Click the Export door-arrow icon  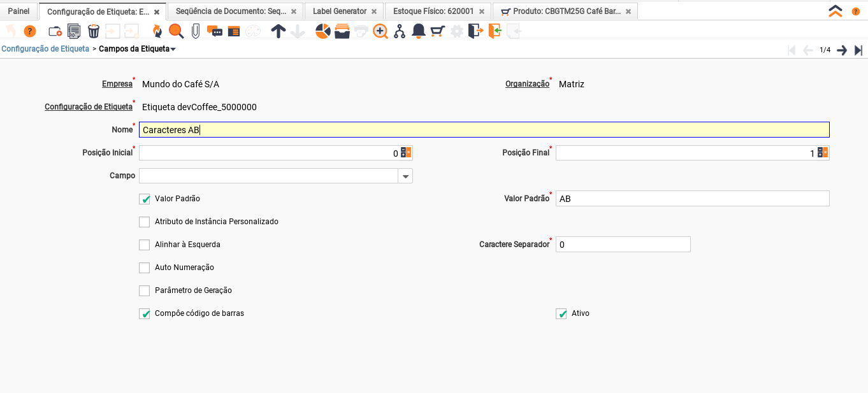click(475, 31)
